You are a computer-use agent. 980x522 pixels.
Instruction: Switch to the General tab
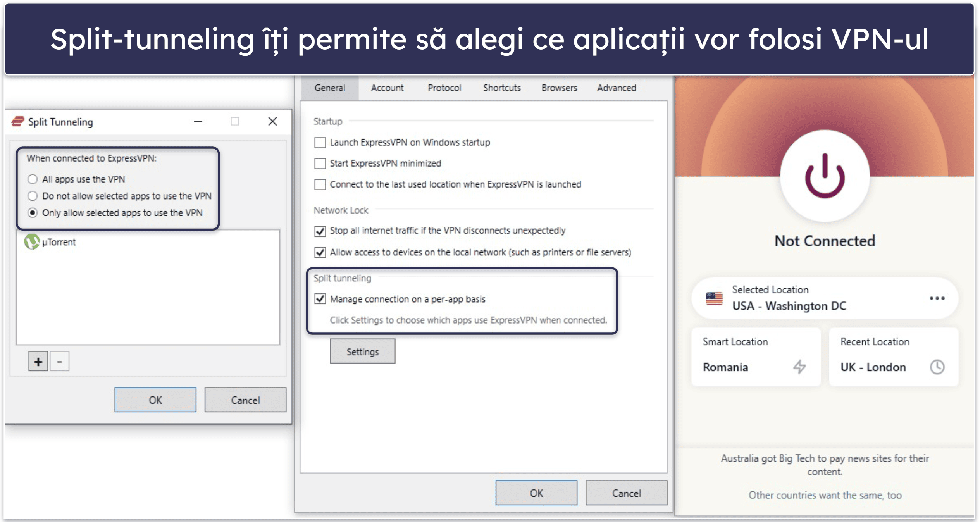[x=329, y=88]
